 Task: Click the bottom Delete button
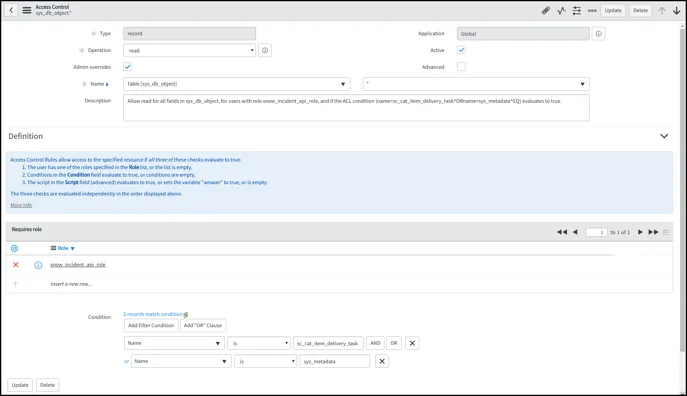pyautogui.click(x=47, y=385)
